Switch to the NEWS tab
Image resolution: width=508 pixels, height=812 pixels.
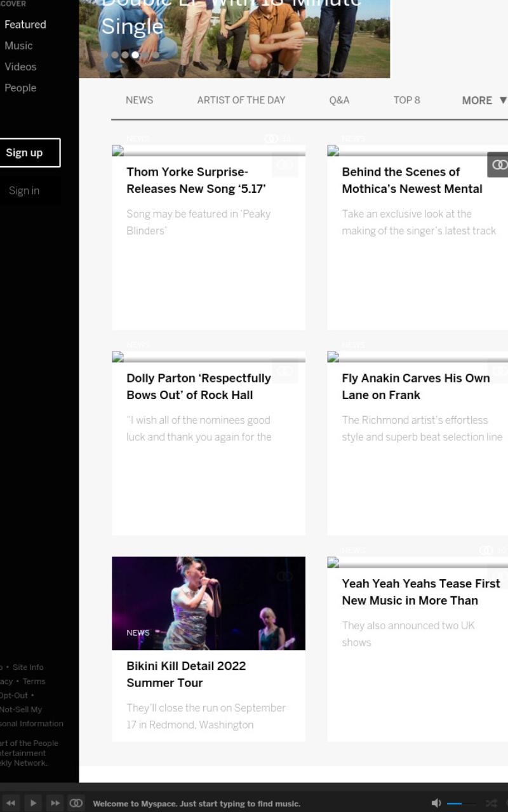click(139, 100)
